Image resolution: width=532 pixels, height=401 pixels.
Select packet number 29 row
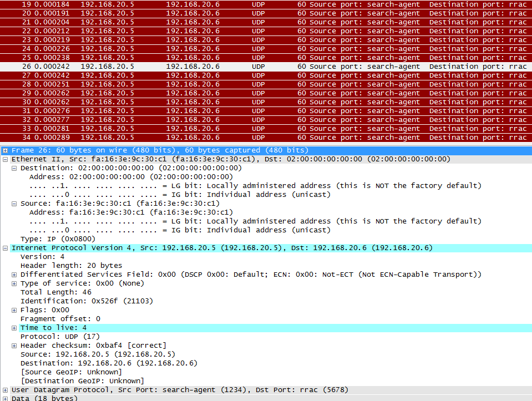pos(266,93)
